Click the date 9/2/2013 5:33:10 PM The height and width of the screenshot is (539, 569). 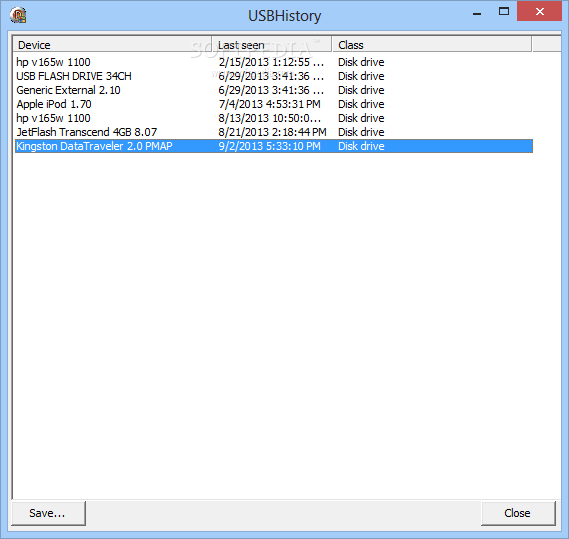pos(270,146)
